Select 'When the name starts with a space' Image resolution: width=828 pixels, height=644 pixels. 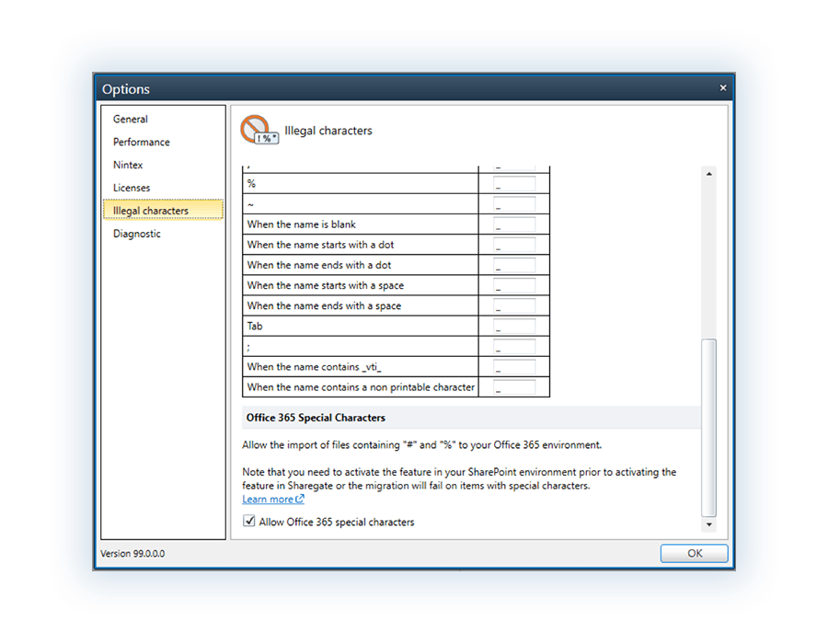(326, 285)
